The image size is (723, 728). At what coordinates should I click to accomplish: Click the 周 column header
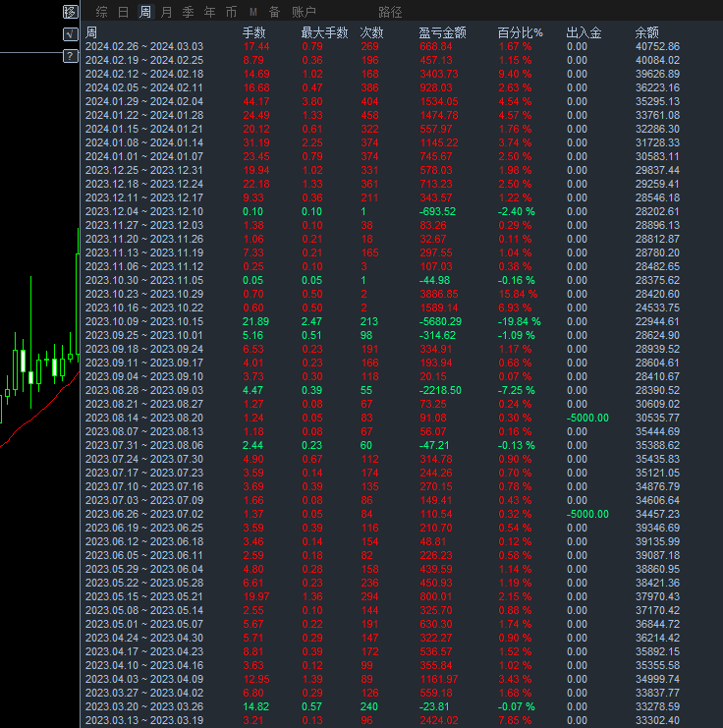pyautogui.click(x=91, y=32)
